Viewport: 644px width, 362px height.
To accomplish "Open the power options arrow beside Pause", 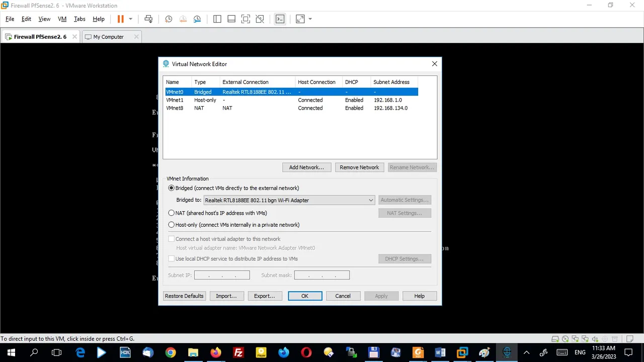I will click(130, 19).
